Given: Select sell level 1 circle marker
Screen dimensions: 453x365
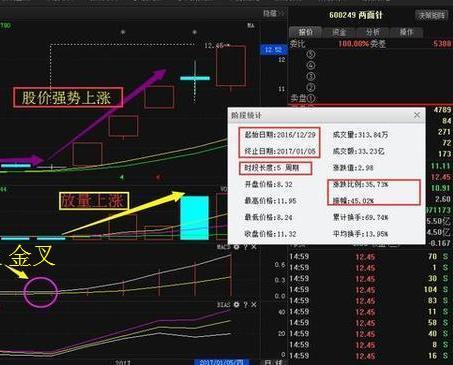Looking at the screenshot, I should [311, 98].
